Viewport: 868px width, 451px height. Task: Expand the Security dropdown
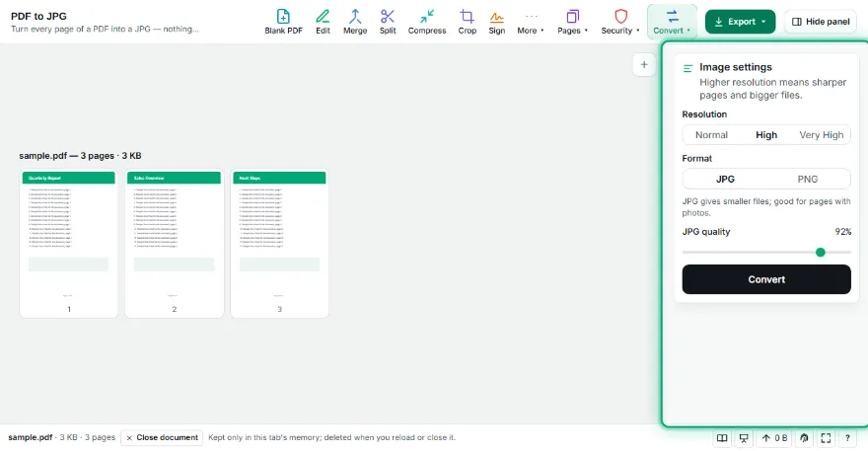(620, 22)
